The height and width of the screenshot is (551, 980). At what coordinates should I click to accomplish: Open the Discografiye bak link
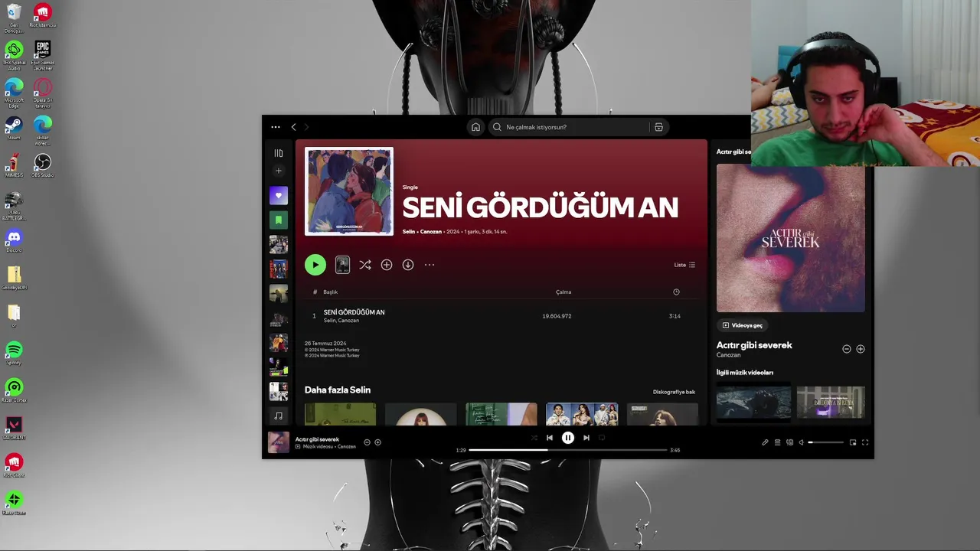674,392
